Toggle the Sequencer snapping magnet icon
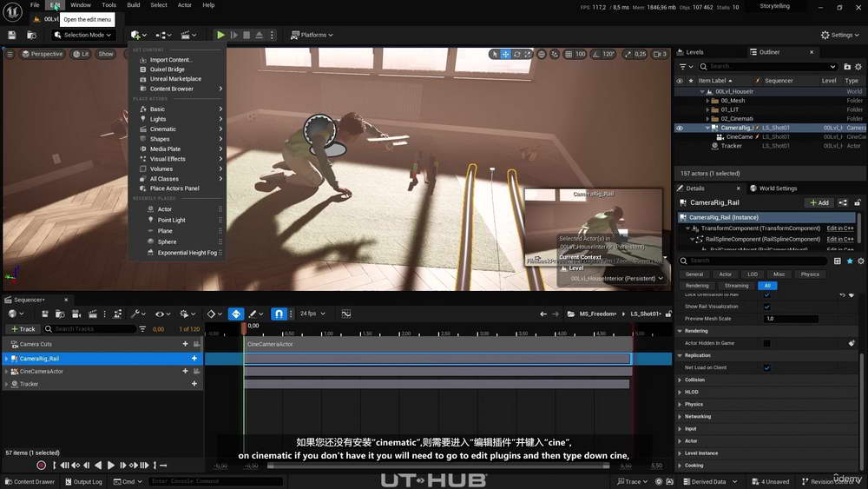 click(279, 314)
